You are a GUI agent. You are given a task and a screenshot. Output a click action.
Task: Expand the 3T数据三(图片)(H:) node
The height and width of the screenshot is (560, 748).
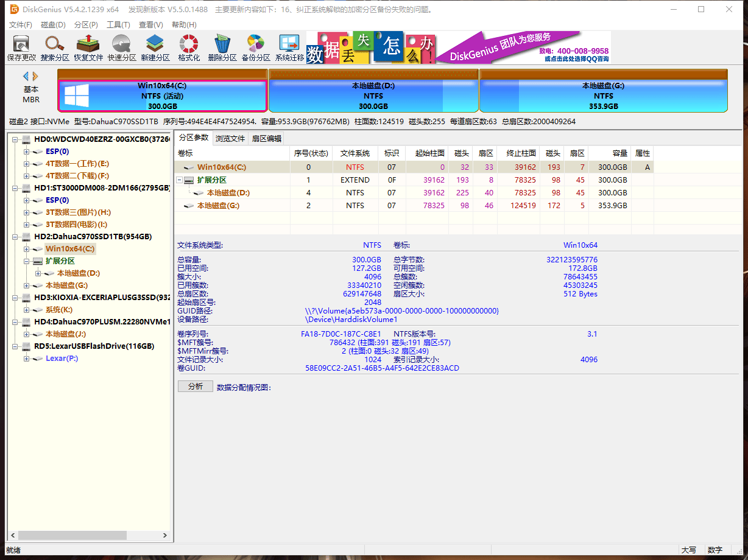tap(26, 212)
